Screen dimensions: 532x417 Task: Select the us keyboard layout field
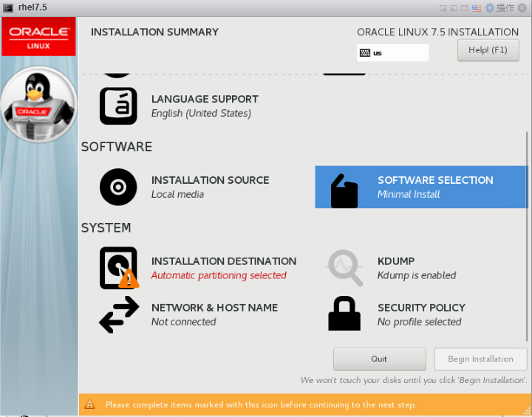(x=392, y=53)
